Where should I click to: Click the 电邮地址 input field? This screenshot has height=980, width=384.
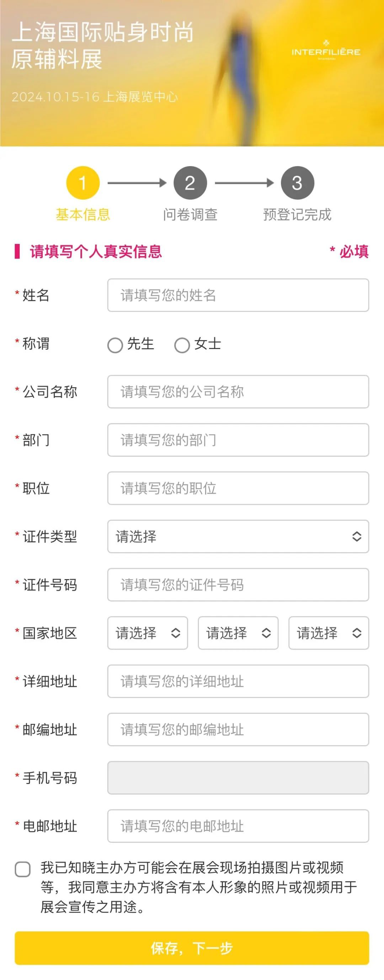238,826
